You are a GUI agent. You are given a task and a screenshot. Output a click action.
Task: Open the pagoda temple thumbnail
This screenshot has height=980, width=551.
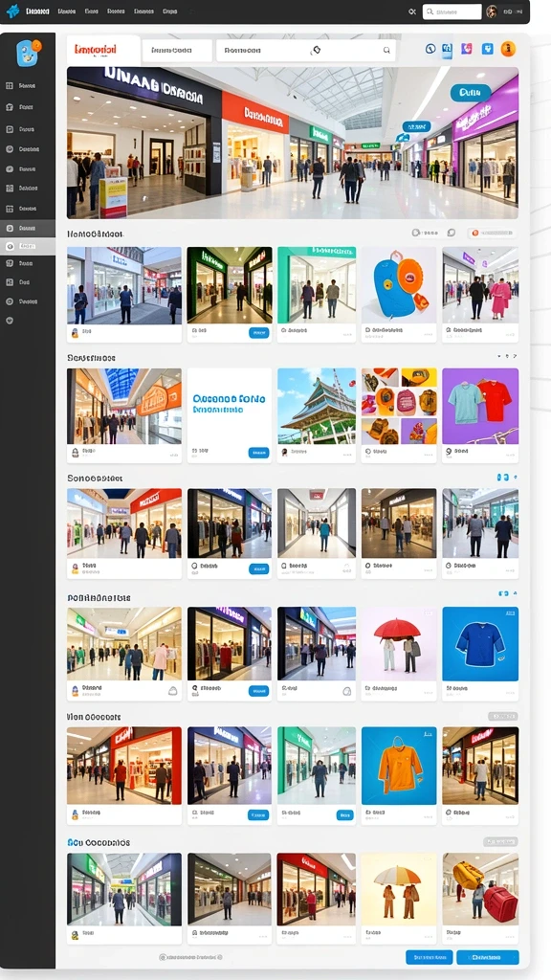tap(317, 406)
